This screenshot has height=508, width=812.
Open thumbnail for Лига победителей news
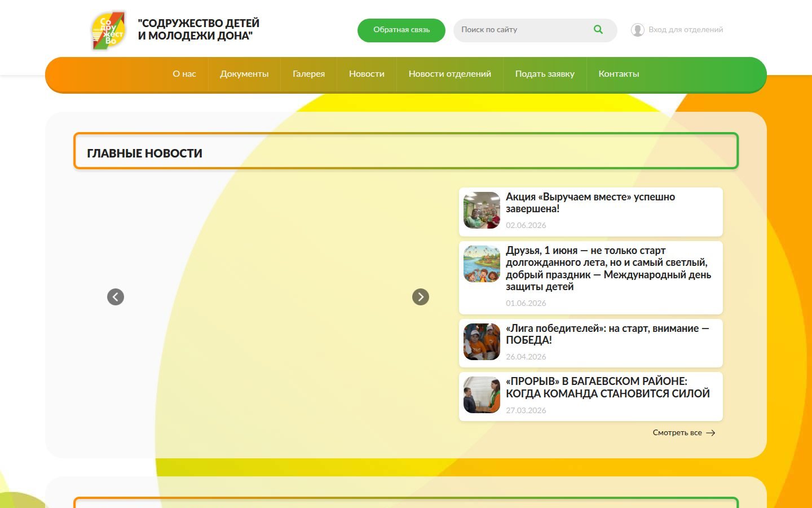482,341
